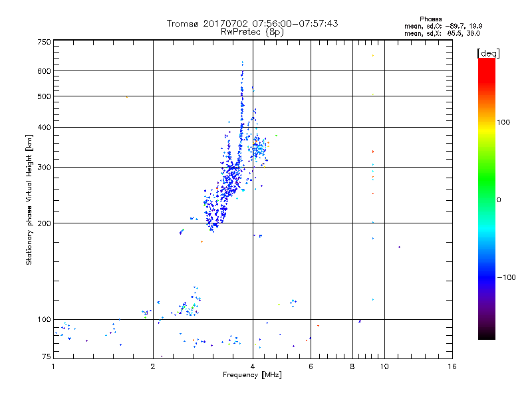Click the '16' x-axis frequency label

tap(452, 366)
